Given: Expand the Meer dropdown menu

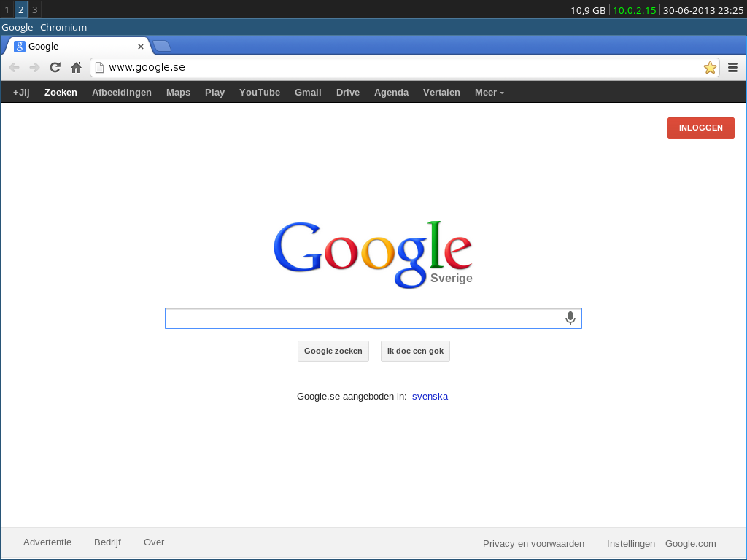Looking at the screenshot, I should point(489,93).
